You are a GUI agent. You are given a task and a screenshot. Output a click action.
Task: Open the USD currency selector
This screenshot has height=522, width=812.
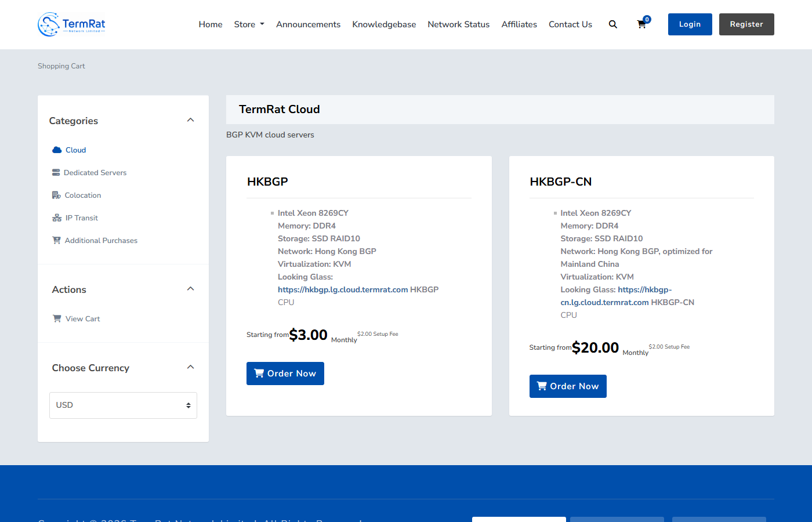pyautogui.click(x=123, y=405)
